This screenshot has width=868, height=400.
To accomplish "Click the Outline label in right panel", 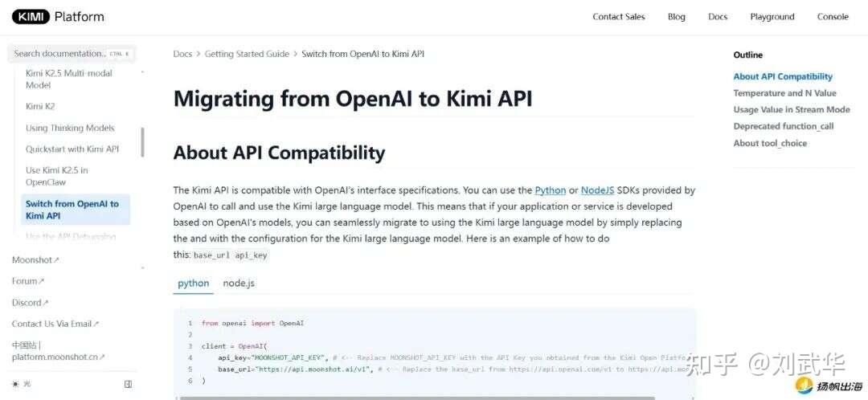I will click(x=748, y=55).
